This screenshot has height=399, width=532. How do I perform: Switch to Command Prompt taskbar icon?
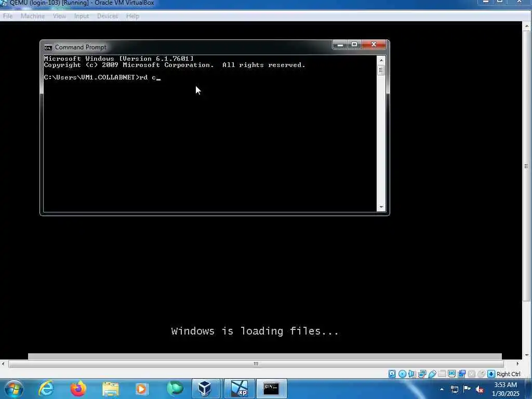click(x=271, y=389)
